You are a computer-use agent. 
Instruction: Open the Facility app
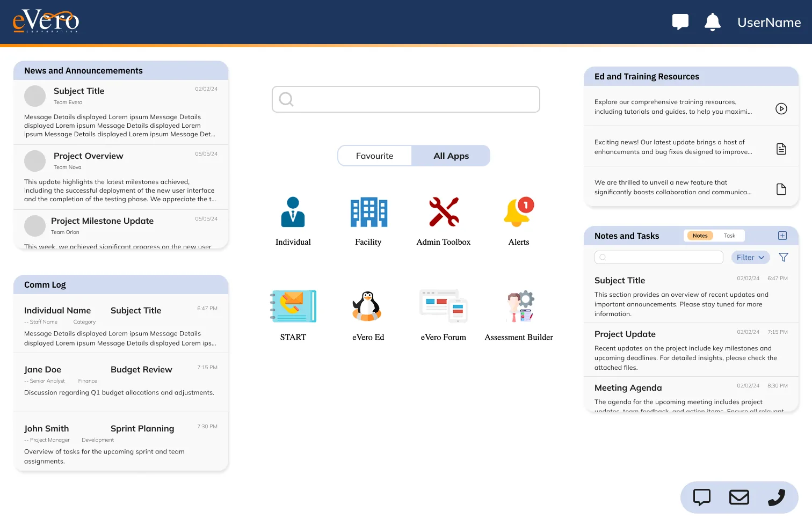[x=368, y=221]
